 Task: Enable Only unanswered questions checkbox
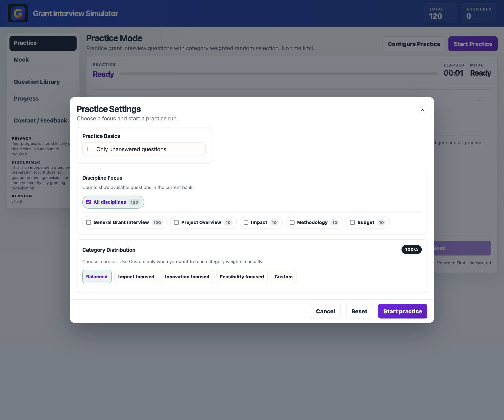(90, 149)
